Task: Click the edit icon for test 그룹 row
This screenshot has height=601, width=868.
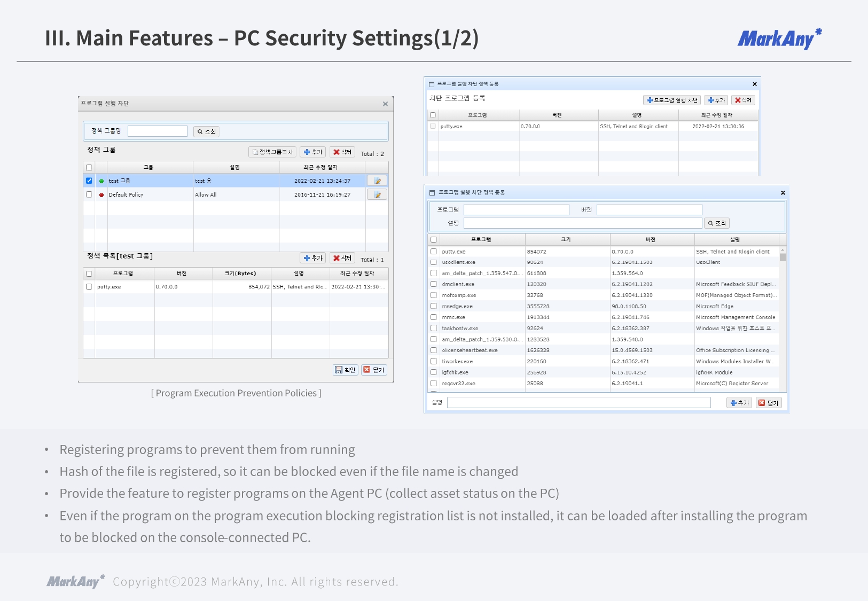Action: click(x=377, y=181)
